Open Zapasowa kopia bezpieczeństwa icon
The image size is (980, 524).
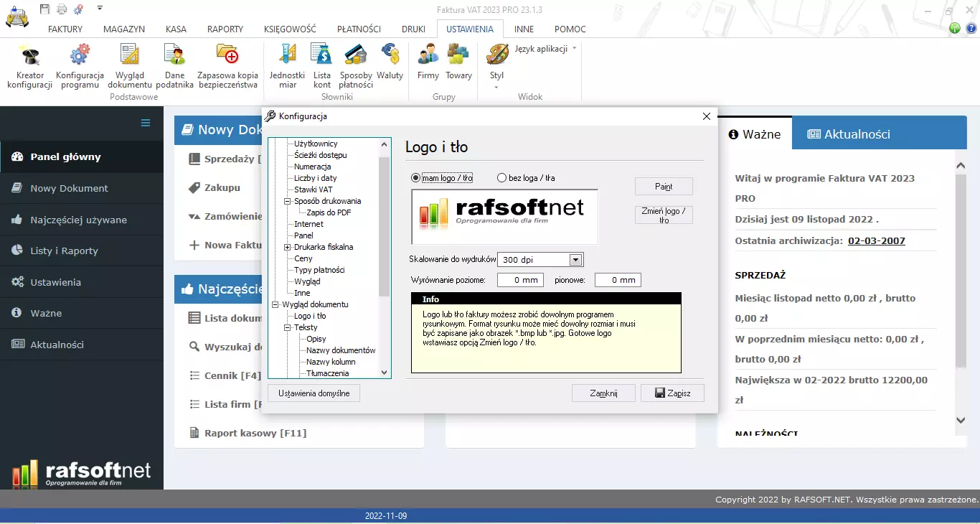click(227, 56)
